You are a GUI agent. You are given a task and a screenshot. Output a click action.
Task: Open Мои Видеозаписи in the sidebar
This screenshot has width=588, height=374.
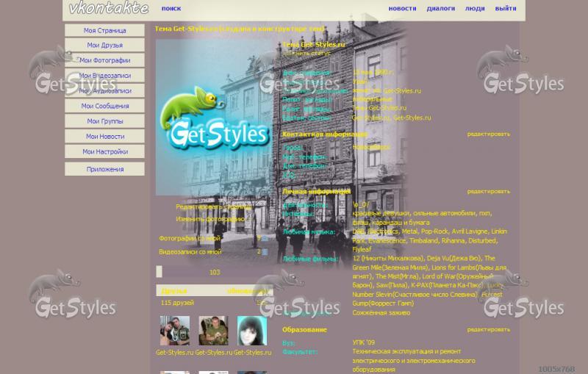pyautogui.click(x=104, y=76)
